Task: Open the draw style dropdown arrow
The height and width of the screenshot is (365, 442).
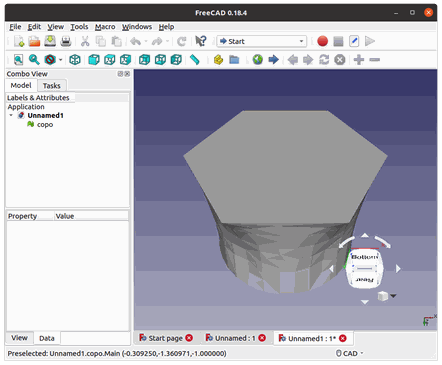Action: pos(60,60)
